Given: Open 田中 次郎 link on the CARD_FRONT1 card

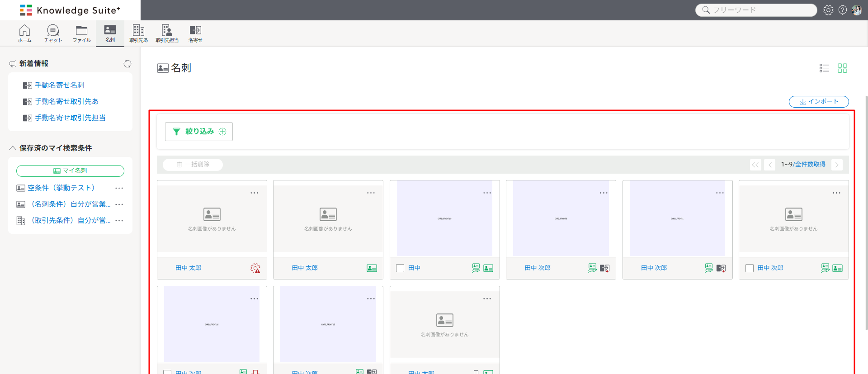Looking at the screenshot, I should coord(654,268).
